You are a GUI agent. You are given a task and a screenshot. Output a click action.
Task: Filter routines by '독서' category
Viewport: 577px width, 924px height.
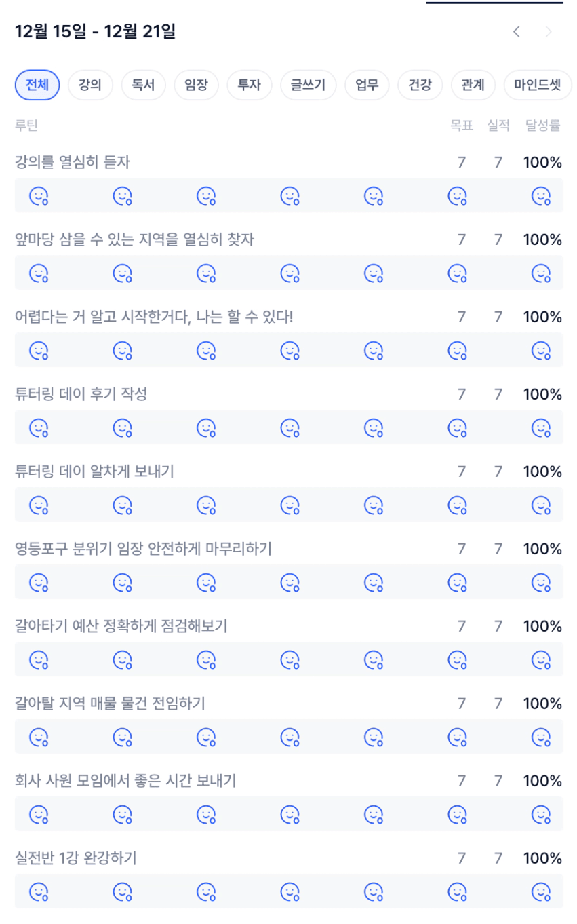tap(143, 85)
